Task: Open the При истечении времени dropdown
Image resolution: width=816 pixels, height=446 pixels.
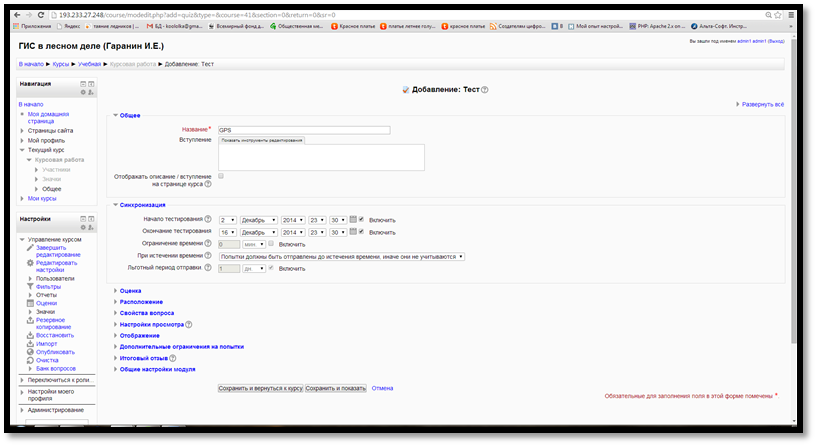Action: pos(341,257)
